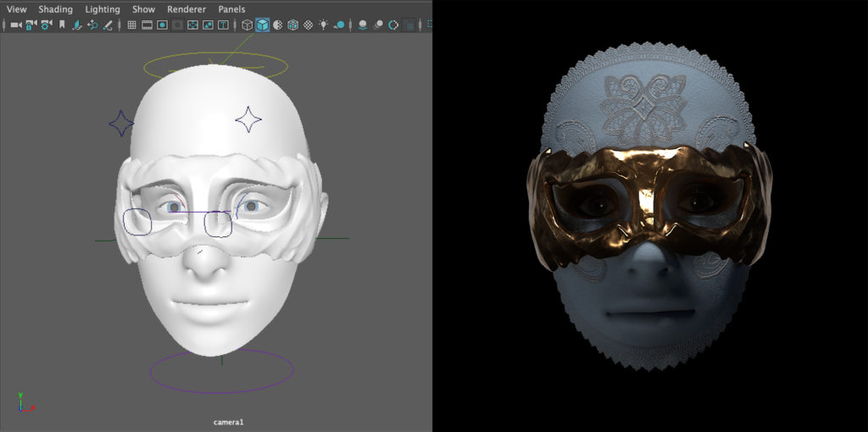The height and width of the screenshot is (432, 868).
Task: Enable the Textured checker-sphere icon
Action: [x=309, y=25]
